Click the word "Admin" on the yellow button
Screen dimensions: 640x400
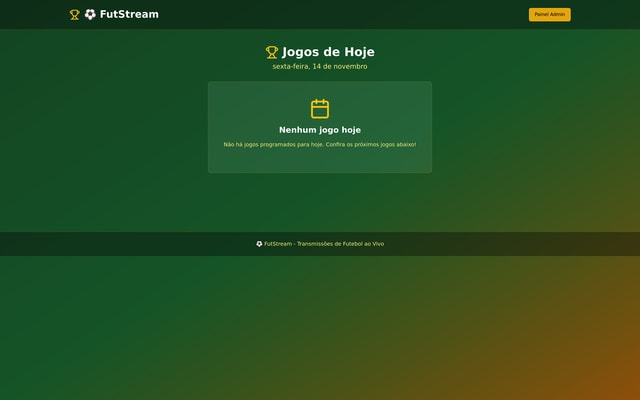click(557, 15)
